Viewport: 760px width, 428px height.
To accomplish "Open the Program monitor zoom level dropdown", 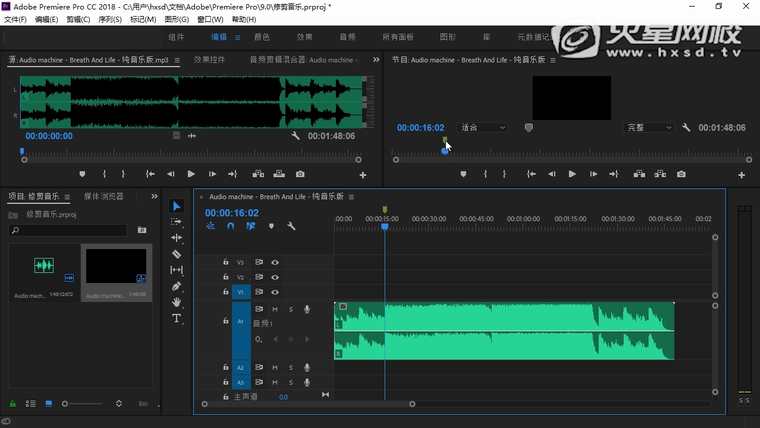I will click(x=483, y=128).
